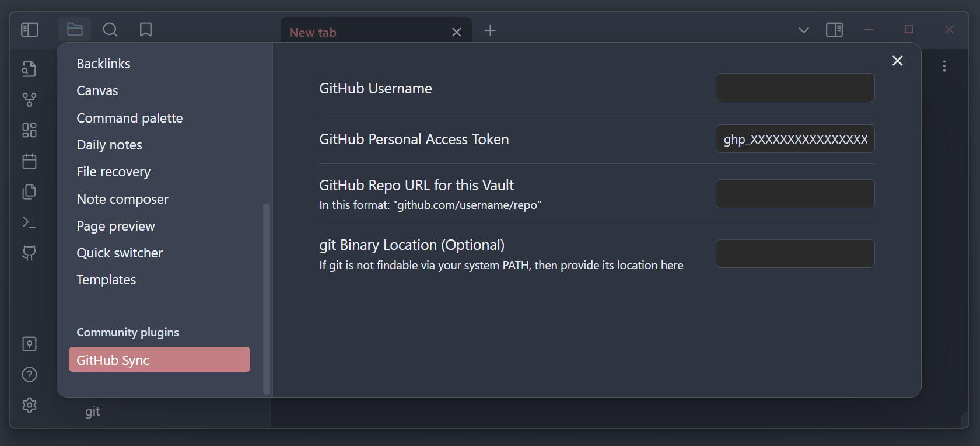Select GitHub Sync community plugin

159,360
